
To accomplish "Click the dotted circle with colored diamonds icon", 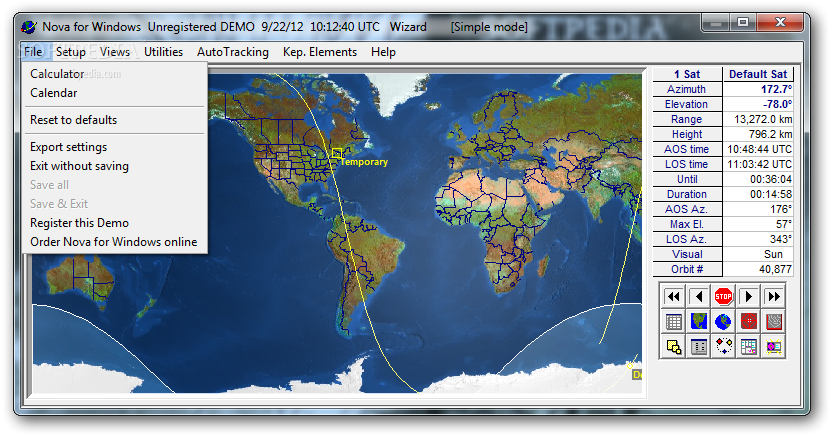I will pos(723,347).
